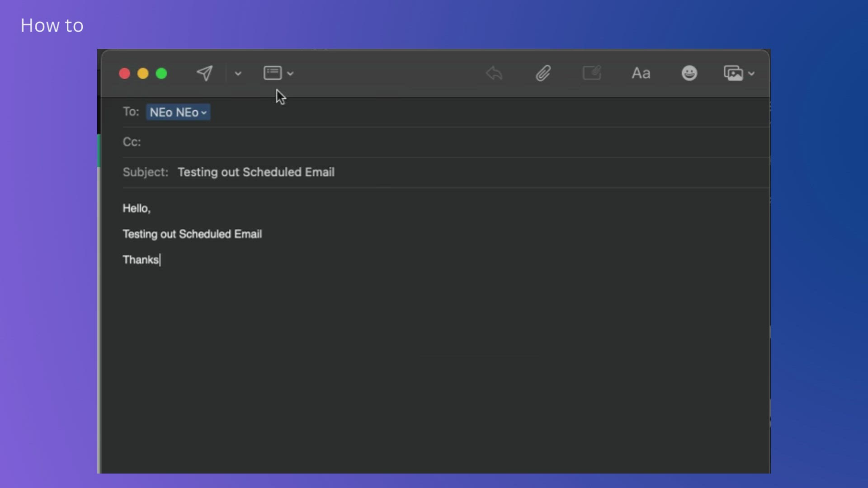Open the emoji picker smiley icon
Image resolution: width=868 pixels, height=488 pixels.
[x=689, y=73]
